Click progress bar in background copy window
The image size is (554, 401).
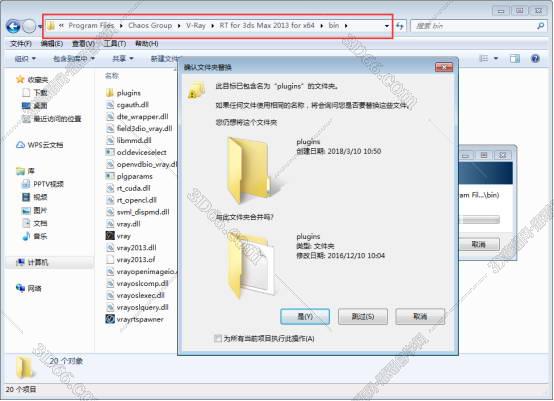(479, 220)
